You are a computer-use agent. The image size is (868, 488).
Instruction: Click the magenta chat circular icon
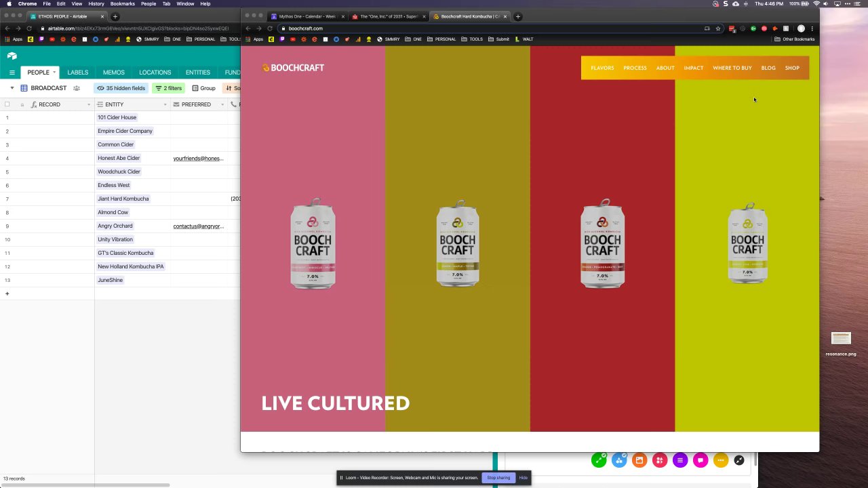(701, 460)
